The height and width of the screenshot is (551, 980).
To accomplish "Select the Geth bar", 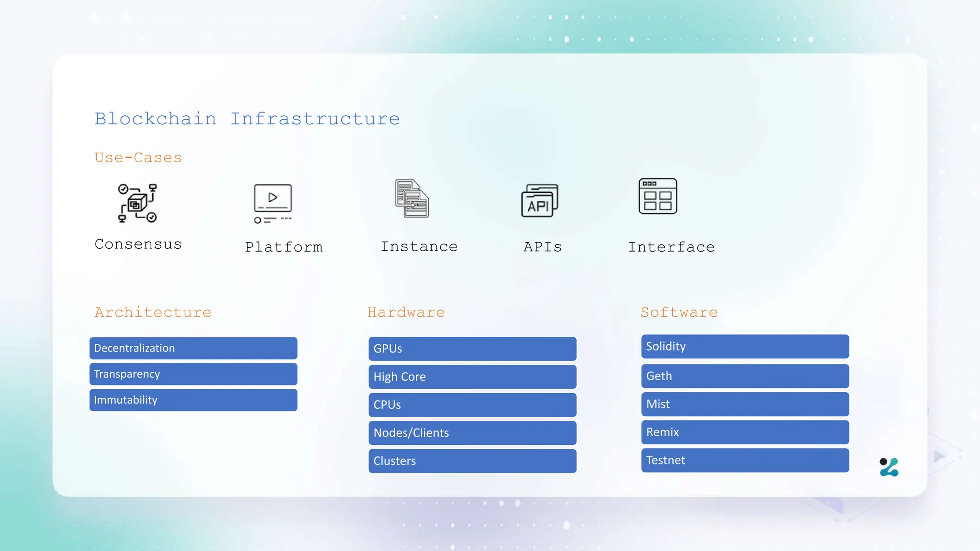I will (745, 376).
